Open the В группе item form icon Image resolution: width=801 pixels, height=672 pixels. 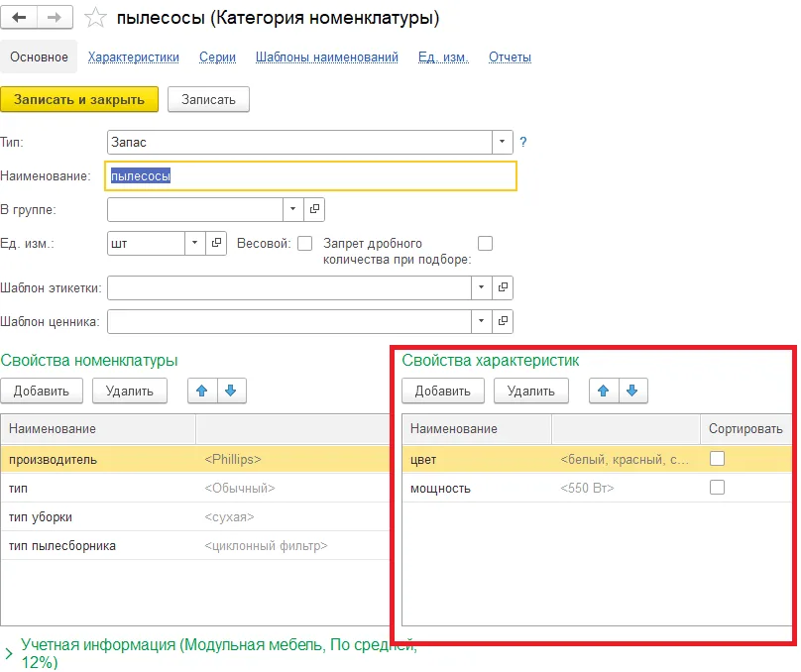(x=314, y=209)
